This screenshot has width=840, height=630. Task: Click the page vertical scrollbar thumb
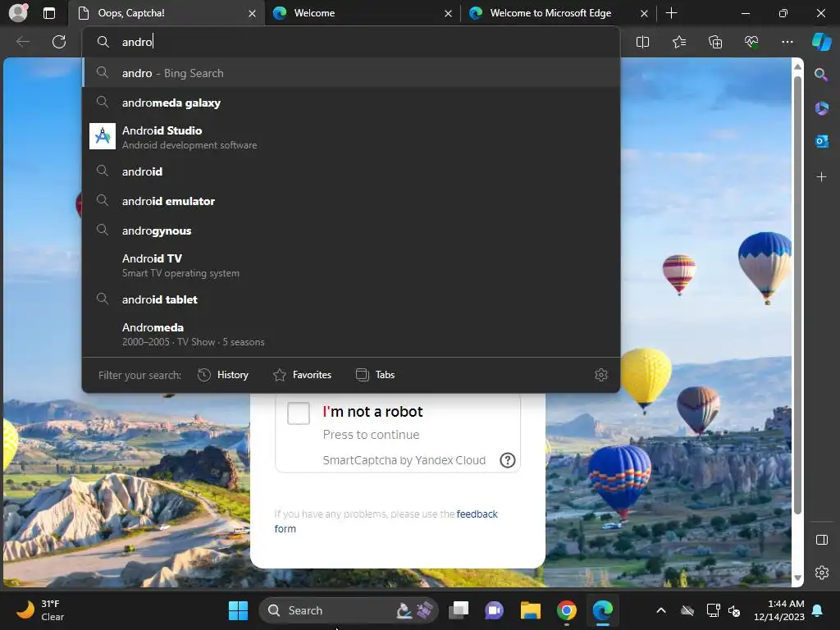tap(797, 294)
